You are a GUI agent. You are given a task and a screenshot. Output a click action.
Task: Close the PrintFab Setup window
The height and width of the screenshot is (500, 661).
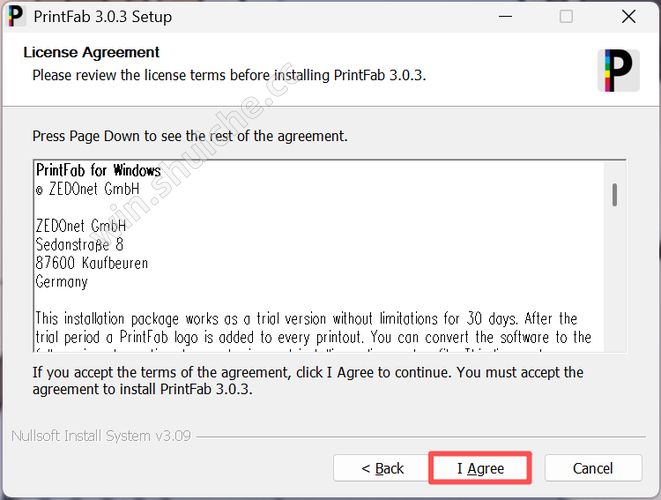click(x=628, y=17)
